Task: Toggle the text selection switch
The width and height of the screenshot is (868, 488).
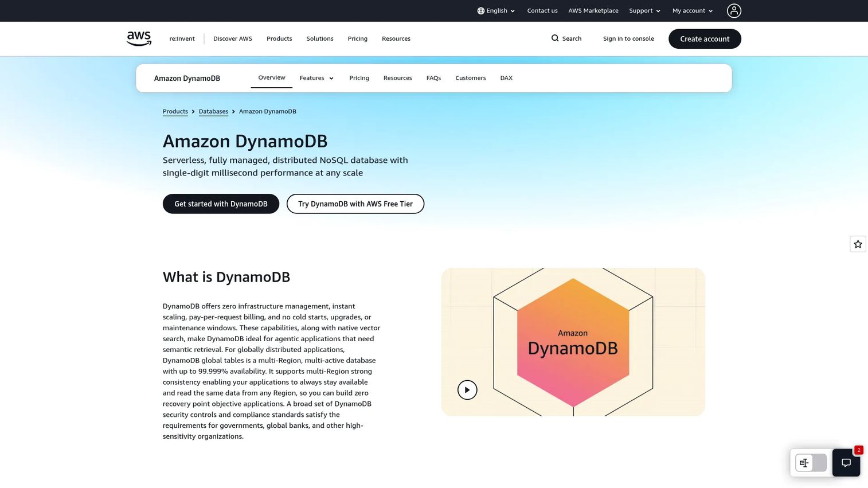Action: 811,463
